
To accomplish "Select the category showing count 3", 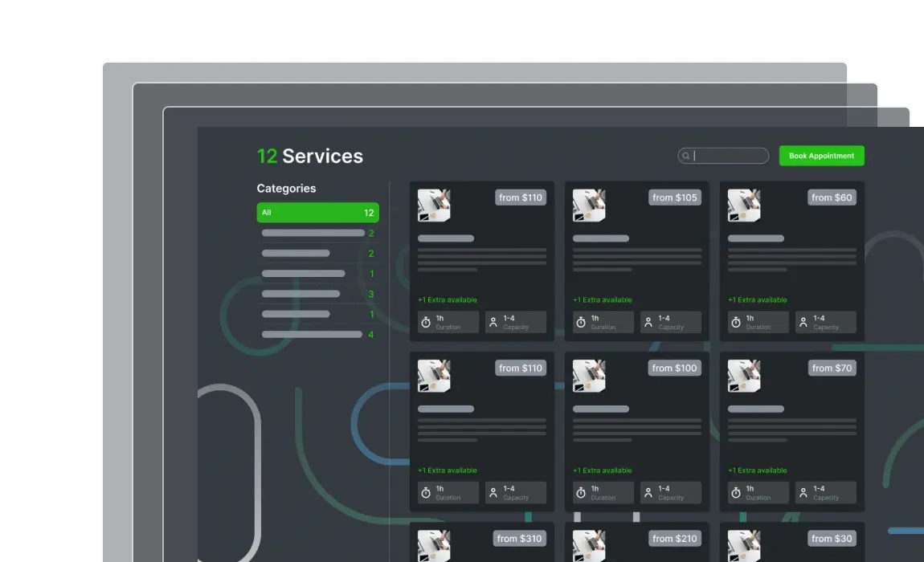I will pyautogui.click(x=317, y=294).
